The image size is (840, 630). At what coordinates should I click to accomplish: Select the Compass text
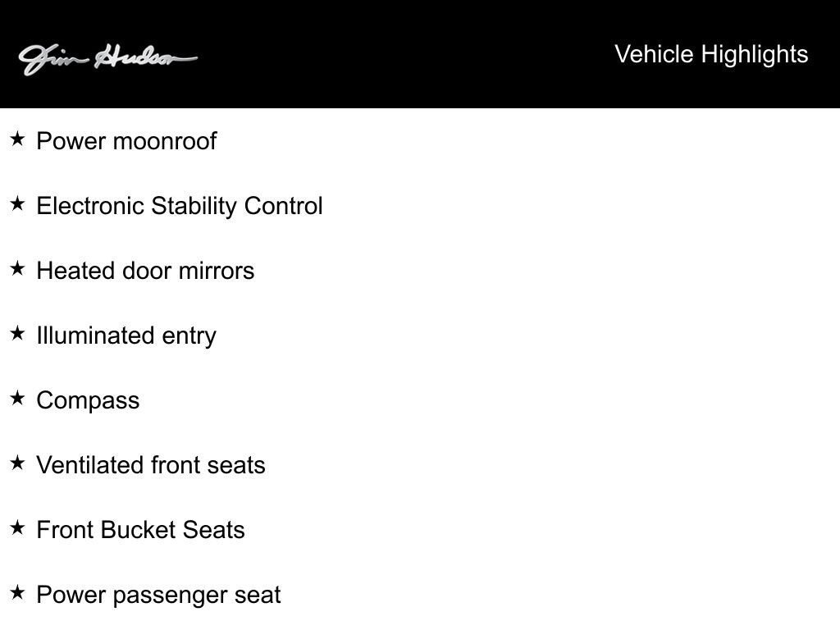pyautogui.click(x=88, y=400)
